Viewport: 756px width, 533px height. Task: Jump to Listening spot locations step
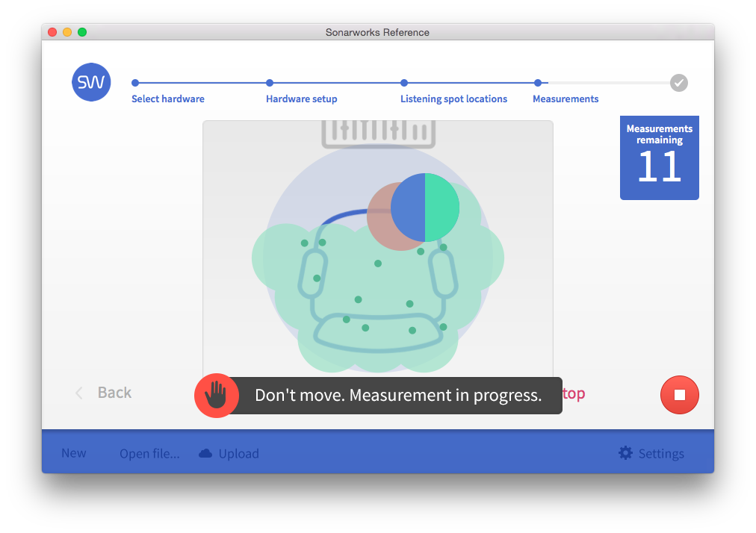[453, 99]
